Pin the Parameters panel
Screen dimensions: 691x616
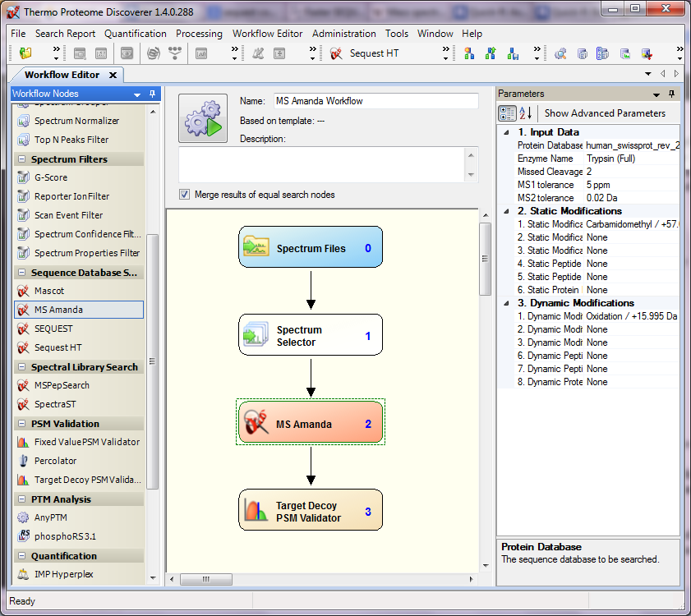coord(671,94)
